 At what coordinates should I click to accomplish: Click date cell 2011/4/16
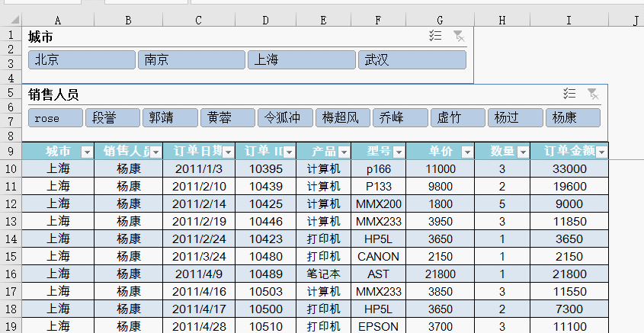click(x=199, y=292)
